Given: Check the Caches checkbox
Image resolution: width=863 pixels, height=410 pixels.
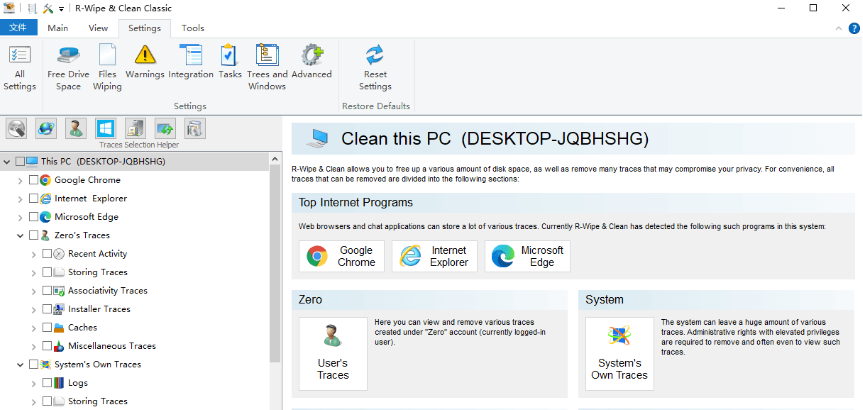Looking at the screenshot, I should [x=47, y=327].
